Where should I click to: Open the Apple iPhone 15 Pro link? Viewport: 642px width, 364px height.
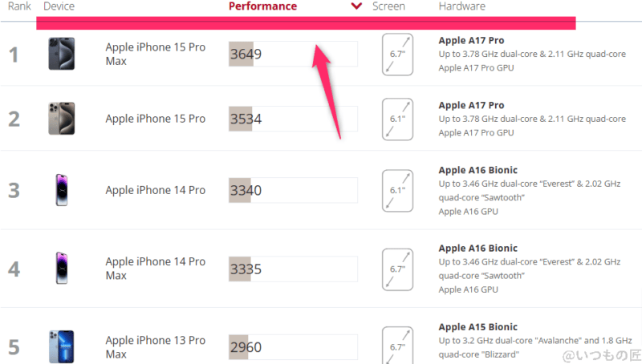[155, 119]
